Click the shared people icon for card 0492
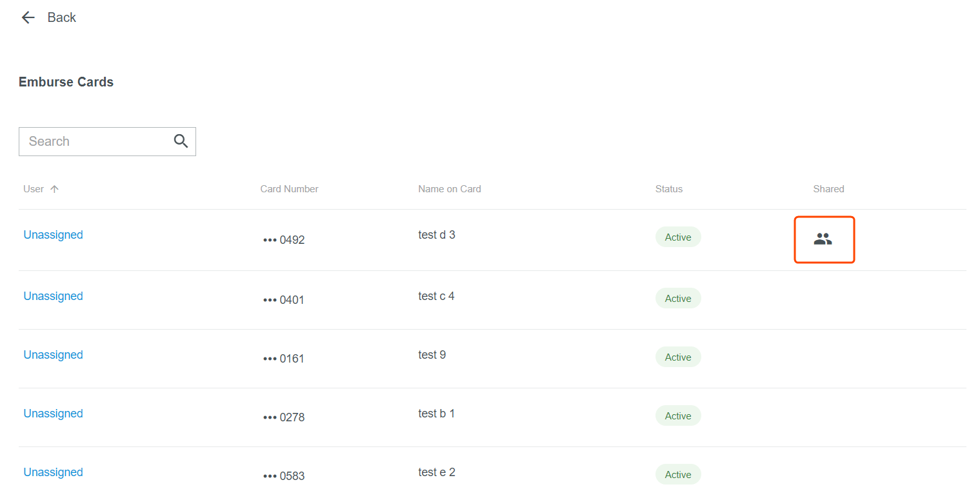 point(823,239)
